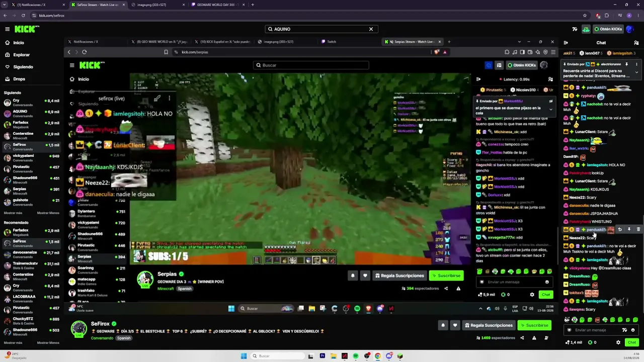Open the three-dot menu on the electricrunnn pinned message
644x362 pixels.
point(636,64)
